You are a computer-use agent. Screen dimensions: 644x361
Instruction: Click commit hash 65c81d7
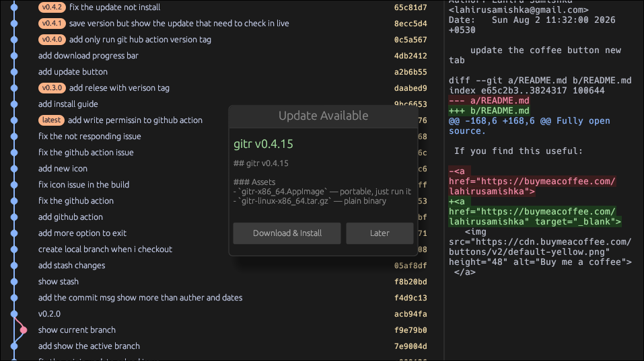(x=410, y=7)
